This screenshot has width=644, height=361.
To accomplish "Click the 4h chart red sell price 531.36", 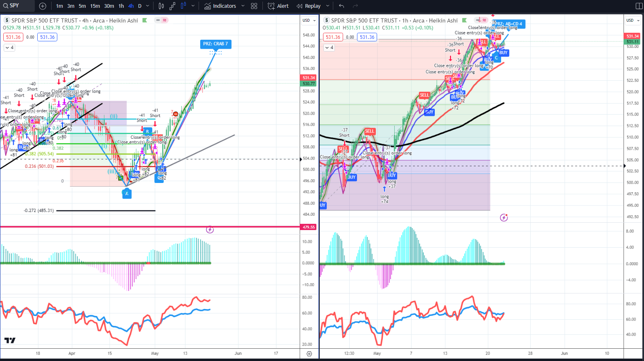I will [14, 37].
